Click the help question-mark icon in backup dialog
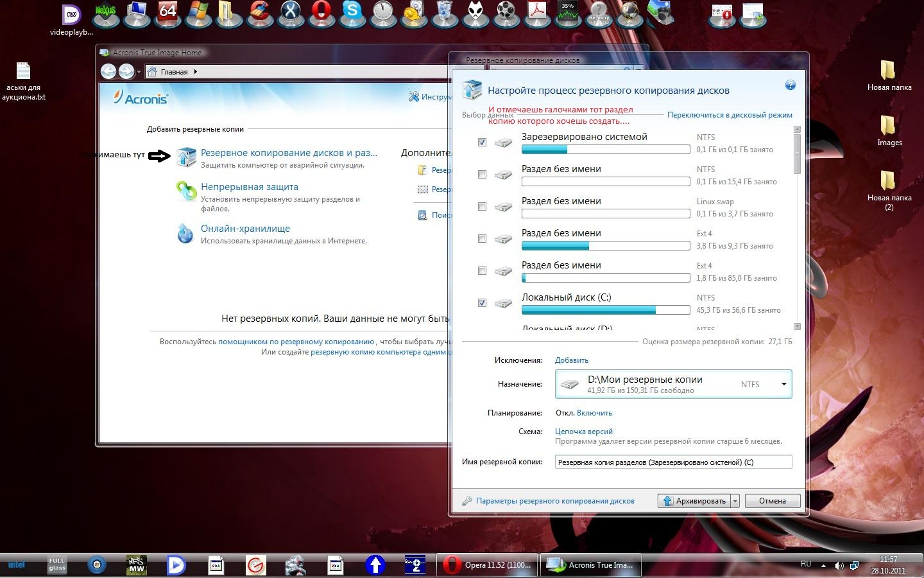924x578 pixels. (x=791, y=85)
